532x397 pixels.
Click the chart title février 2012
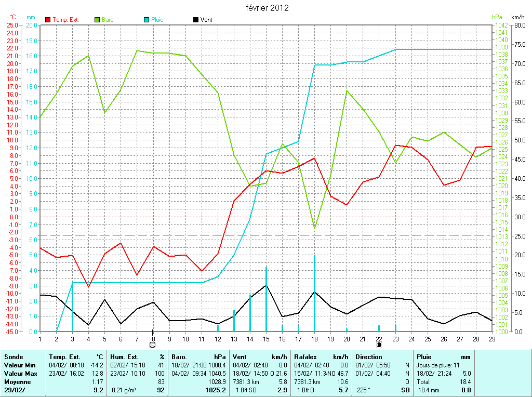click(267, 8)
